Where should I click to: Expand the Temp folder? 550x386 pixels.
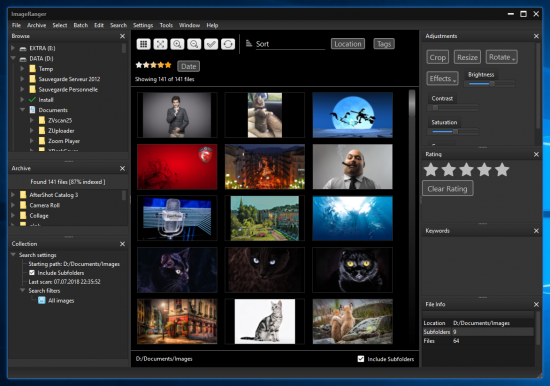[x=22, y=68]
